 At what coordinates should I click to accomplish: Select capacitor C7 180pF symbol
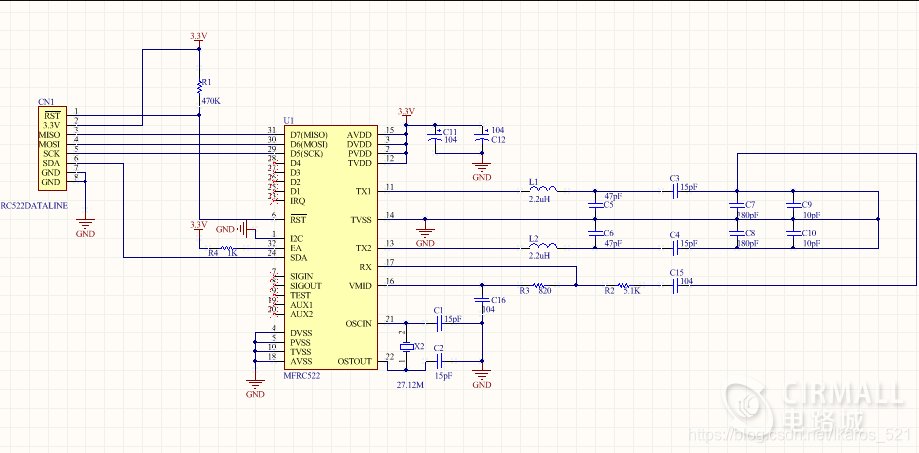pos(736,206)
